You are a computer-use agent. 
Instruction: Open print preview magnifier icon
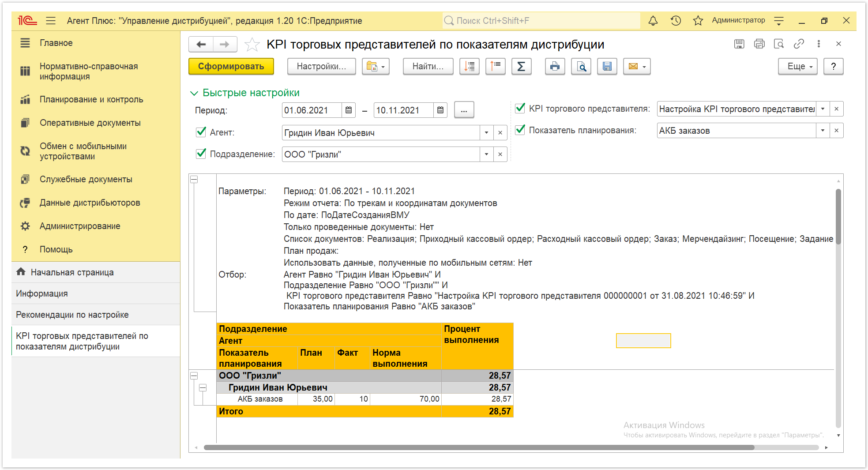581,67
